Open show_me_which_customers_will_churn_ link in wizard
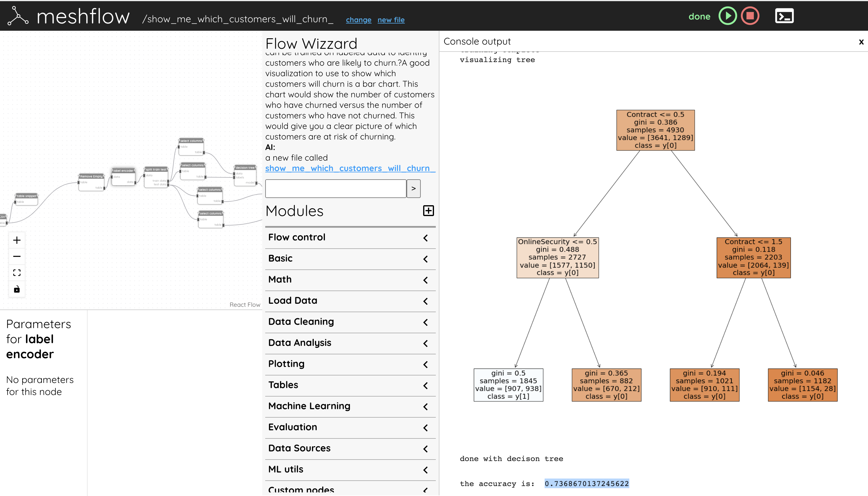 (350, 168)
